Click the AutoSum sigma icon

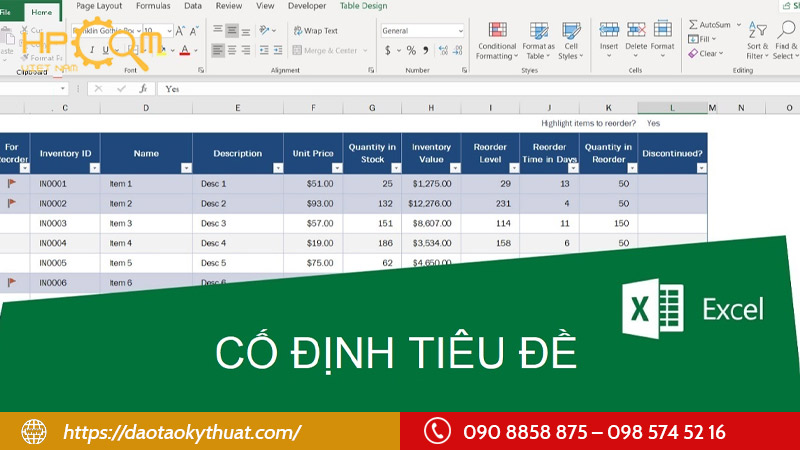pyautogui.click(x=693, y=24)
